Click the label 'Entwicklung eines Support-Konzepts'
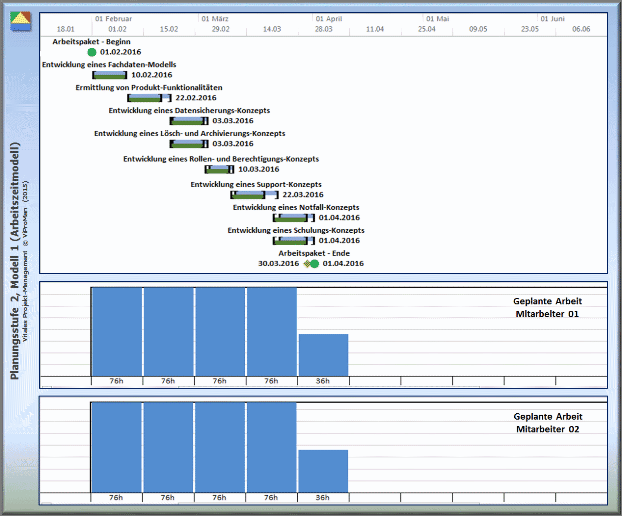Image resolution: width=622 pixels, height=516 pixels. [x=256, y=184]
